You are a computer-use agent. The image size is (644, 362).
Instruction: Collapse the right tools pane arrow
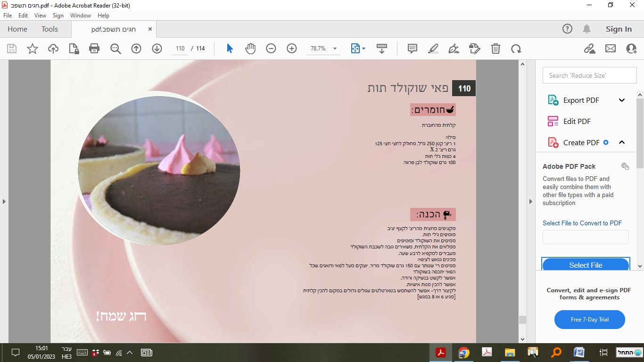[531, 202]
